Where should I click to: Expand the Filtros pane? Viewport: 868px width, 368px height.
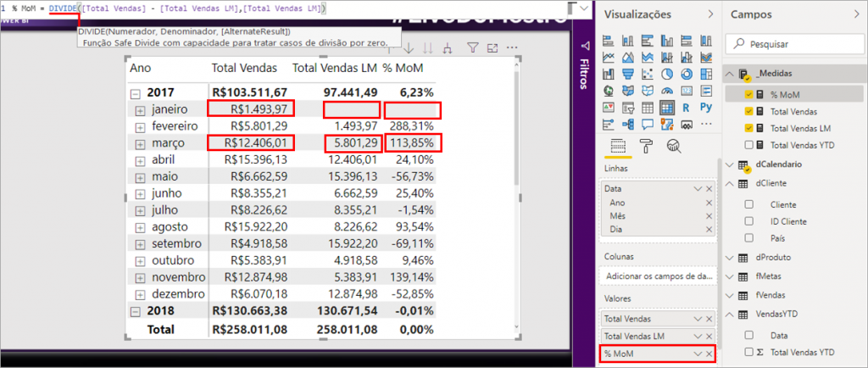[581, 47]
